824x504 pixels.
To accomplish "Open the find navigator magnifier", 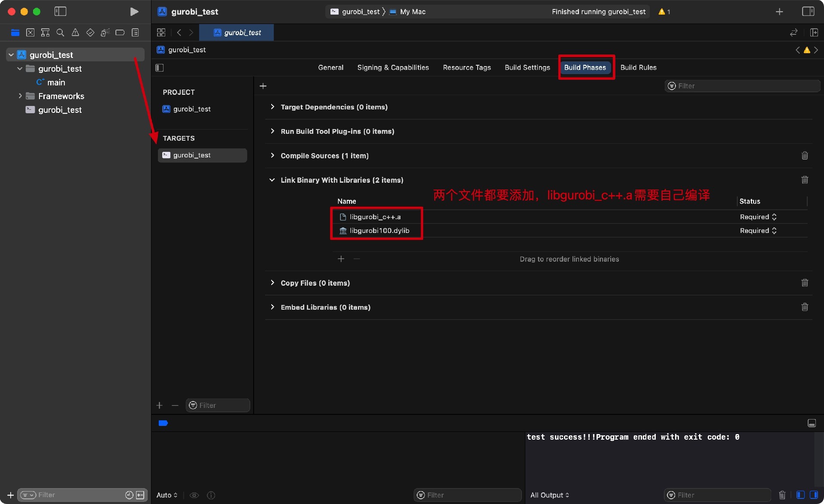I will click(x=60, y=33).
